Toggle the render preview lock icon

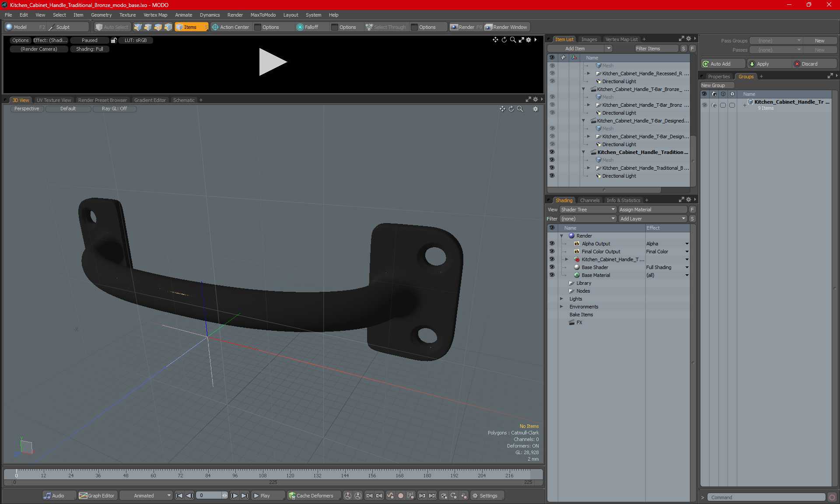[114, 40]
